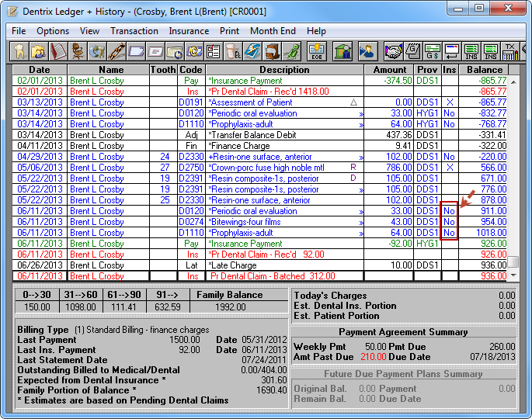This screenshot has width=532, height=419.
Task: Click the calendar refresh icon
Action: click(175, 51)
